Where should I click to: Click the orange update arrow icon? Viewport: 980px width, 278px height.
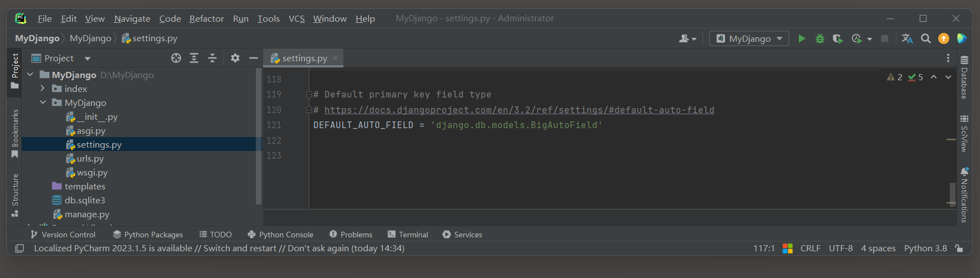pos(944,38)
